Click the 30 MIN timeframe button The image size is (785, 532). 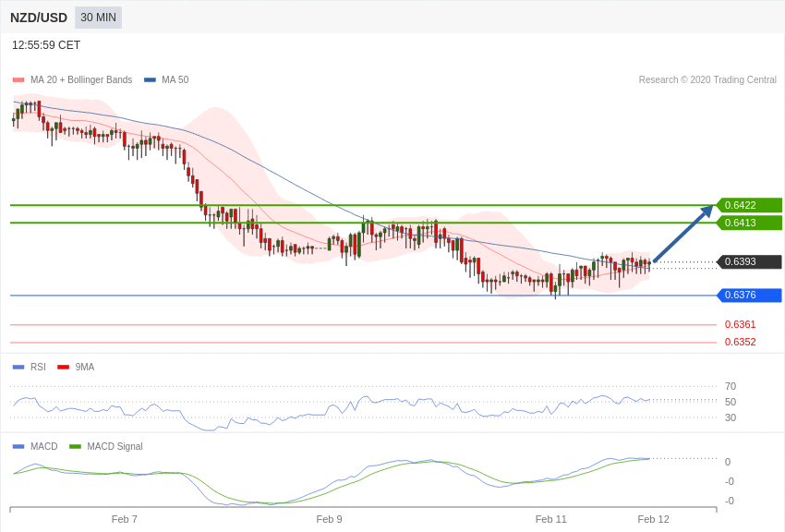tap(98, 18)
